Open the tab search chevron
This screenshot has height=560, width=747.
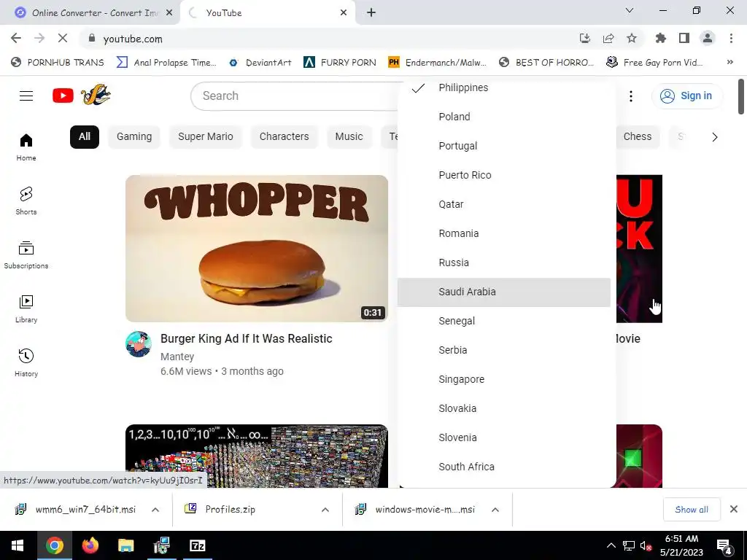(x=630, y=10)
